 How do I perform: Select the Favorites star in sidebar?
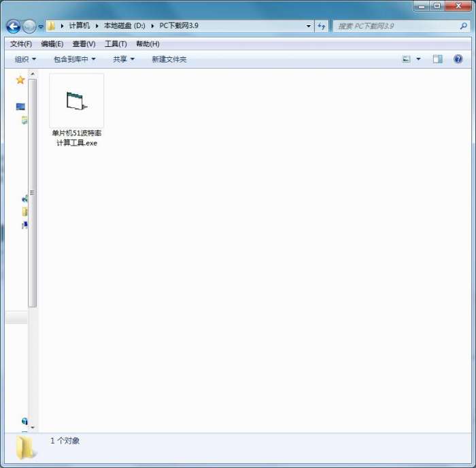click(20, 80)
